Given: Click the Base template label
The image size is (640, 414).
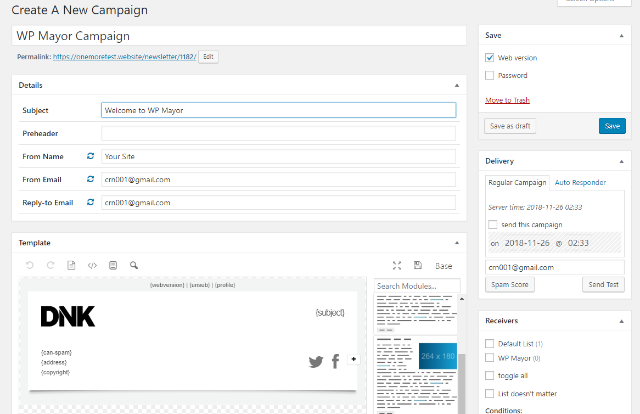Looking at the screenshot, I should pos(444,266).
